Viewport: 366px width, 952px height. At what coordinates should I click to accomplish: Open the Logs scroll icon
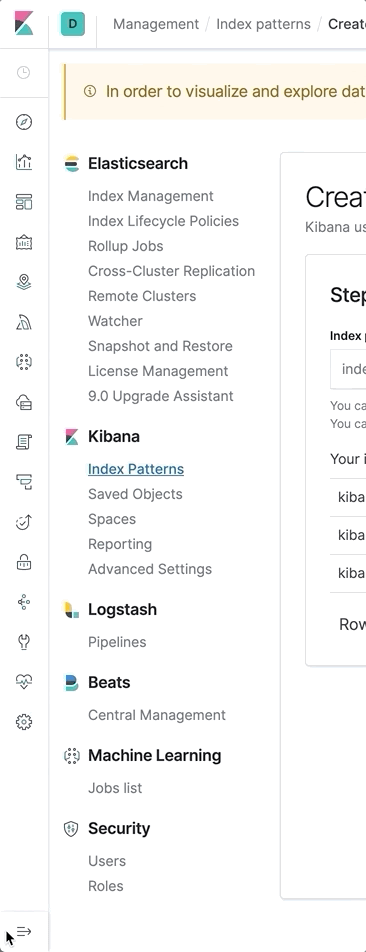pyautogui.click(x=24, y=443)
